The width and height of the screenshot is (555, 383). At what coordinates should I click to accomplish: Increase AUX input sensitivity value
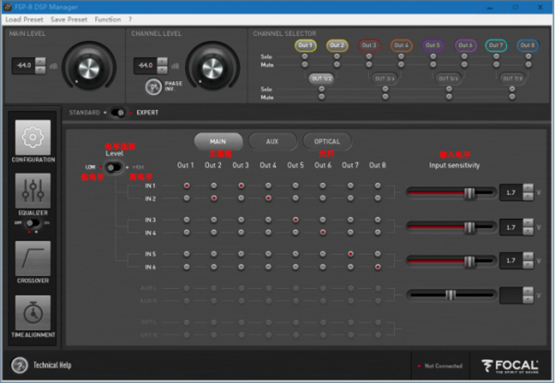[x=528, y=291]
